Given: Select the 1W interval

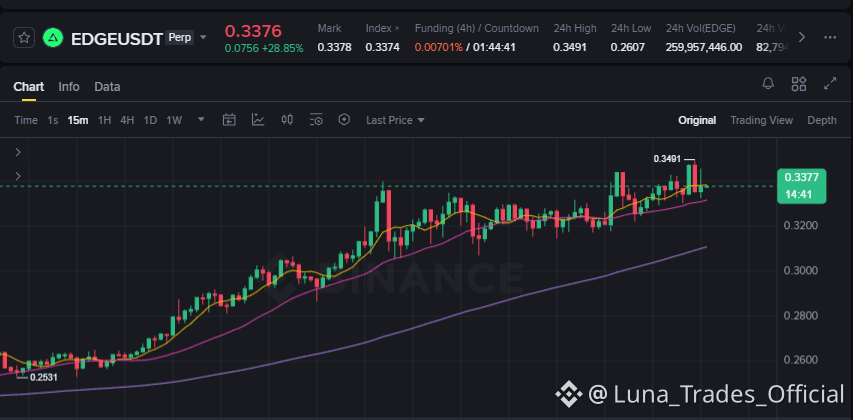Looking at the screenshot, I should pos(174,120).
